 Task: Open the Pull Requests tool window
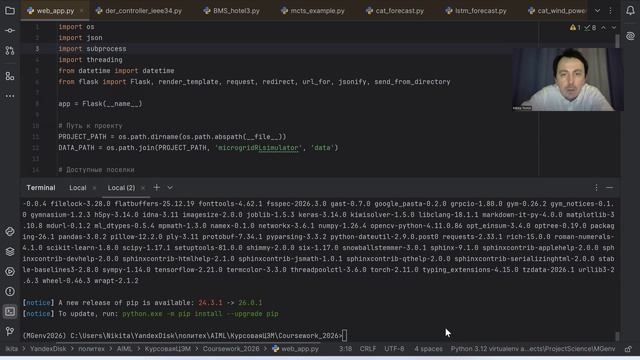point(10,51)
